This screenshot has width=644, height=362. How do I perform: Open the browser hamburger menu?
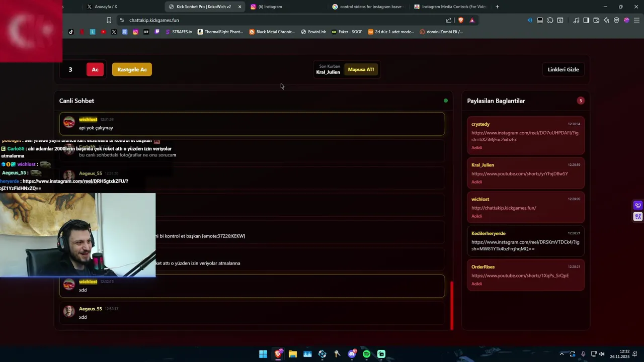tap(636, 20)
